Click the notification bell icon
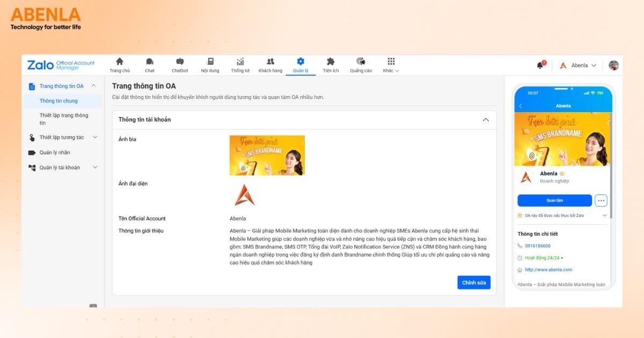This screenshot has height=338, width=644. pyautogui.click(x=540, y=65)
